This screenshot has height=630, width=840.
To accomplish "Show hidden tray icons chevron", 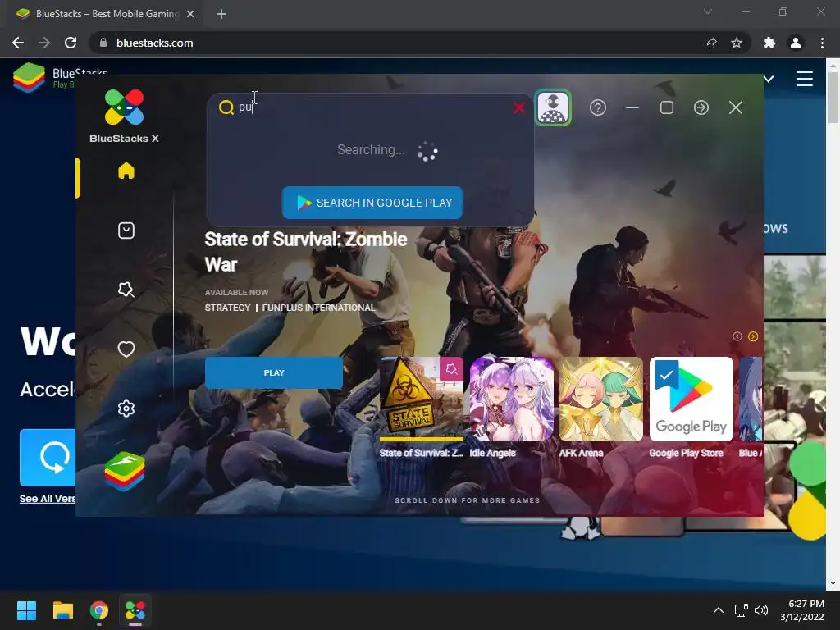I will tap(719, 610).
